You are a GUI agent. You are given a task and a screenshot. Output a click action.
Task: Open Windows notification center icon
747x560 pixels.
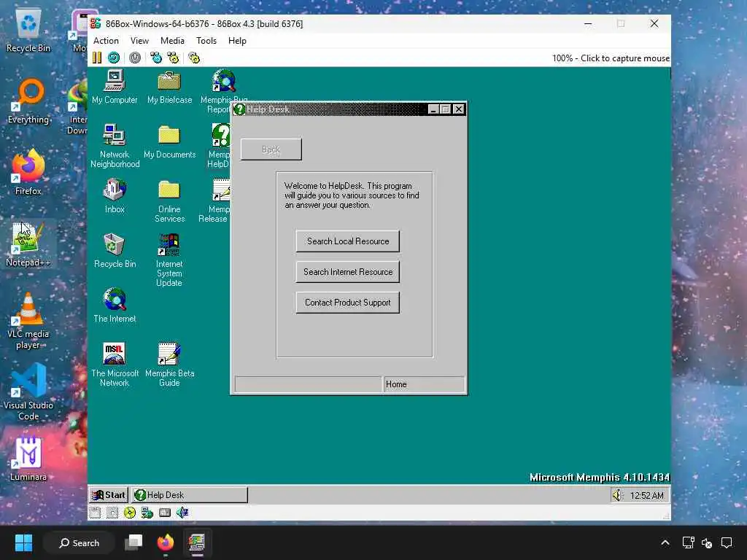[727, 542]
